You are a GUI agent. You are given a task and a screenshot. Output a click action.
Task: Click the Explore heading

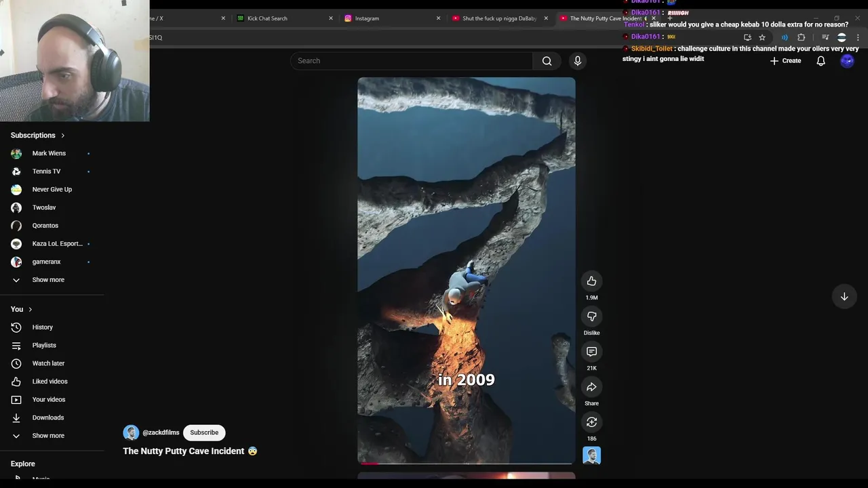point(22,464)
